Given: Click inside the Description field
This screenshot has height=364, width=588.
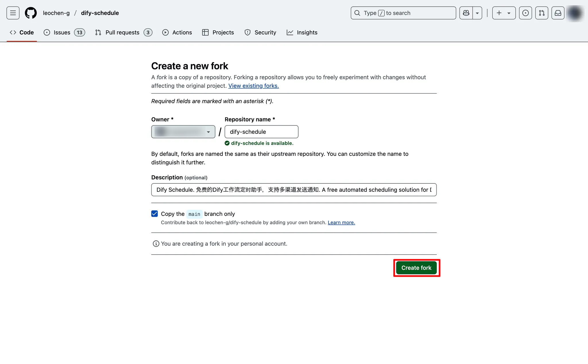Looking at the screenshot, I should [x=293, y=190].
